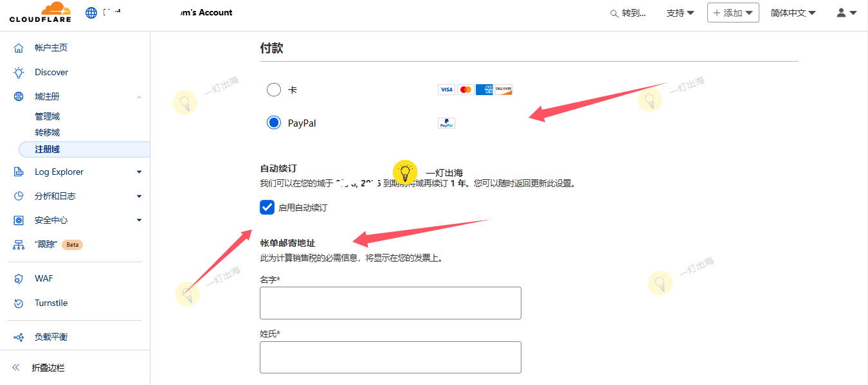Screen dimensions: 868x385
Task: Choose 卡 as the payment method
Action: point(273,89)
